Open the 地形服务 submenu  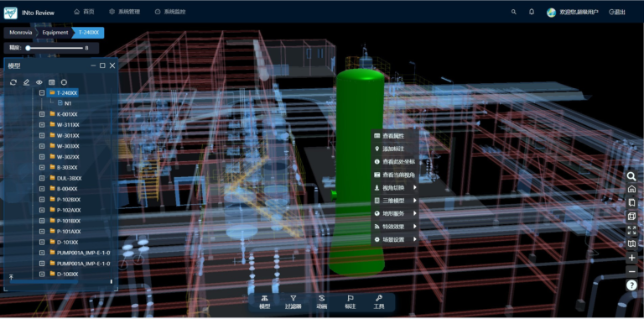395,213
